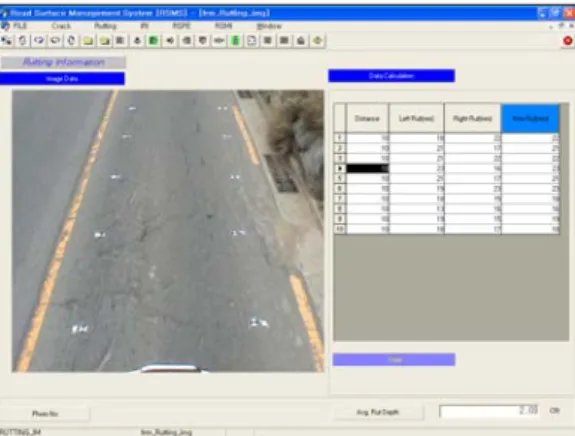Select row 6 header in the data grid
Viewport: 575px width, 436px height.
point(340,188)
